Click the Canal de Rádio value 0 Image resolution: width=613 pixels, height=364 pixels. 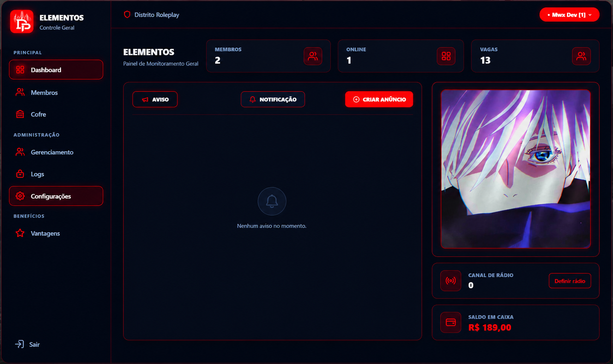471,285
